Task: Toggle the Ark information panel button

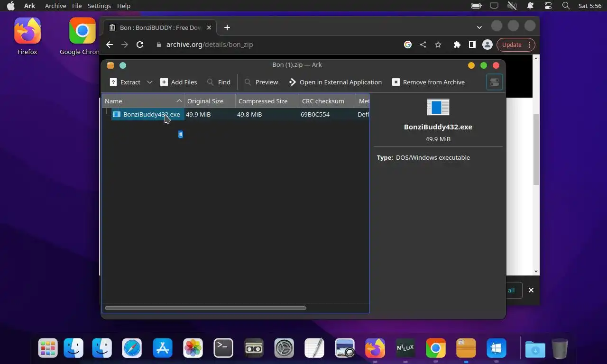Action: coord(494,82)
